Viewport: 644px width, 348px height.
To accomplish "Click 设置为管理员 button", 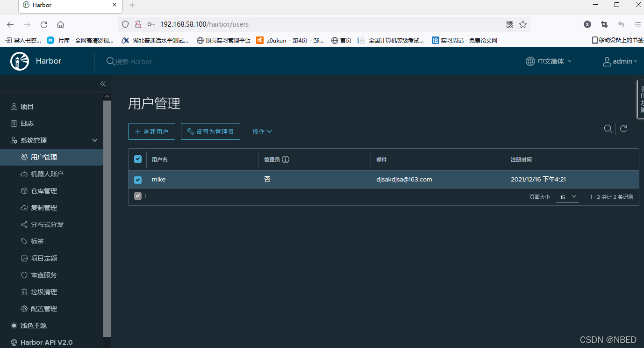I will [x=210, y=131].
